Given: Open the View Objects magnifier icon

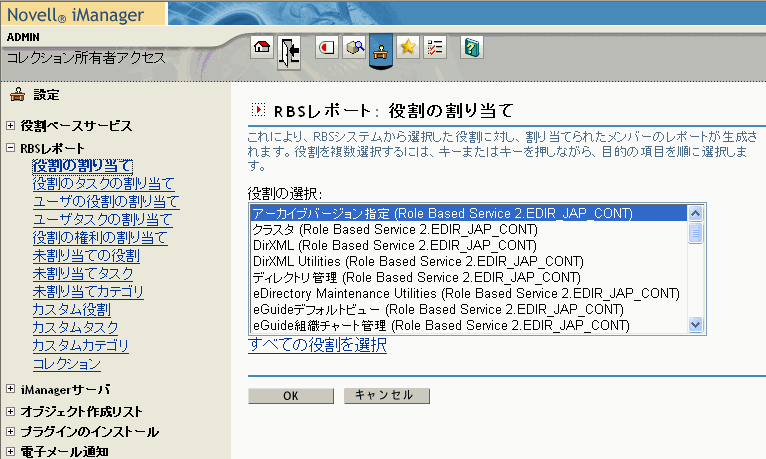Looking at the screenshot, I should pyautogui.click(x=354, y=47).
